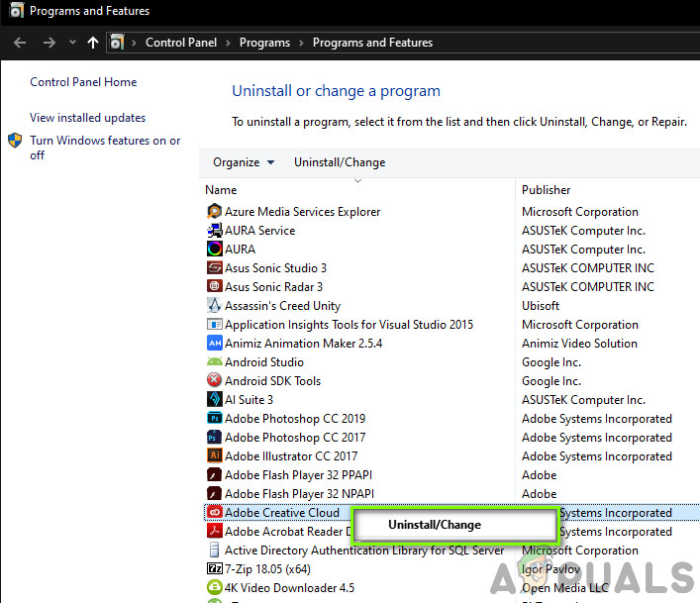
Task: Navigate to Programs breadcrumb
Action: point(264,43)
